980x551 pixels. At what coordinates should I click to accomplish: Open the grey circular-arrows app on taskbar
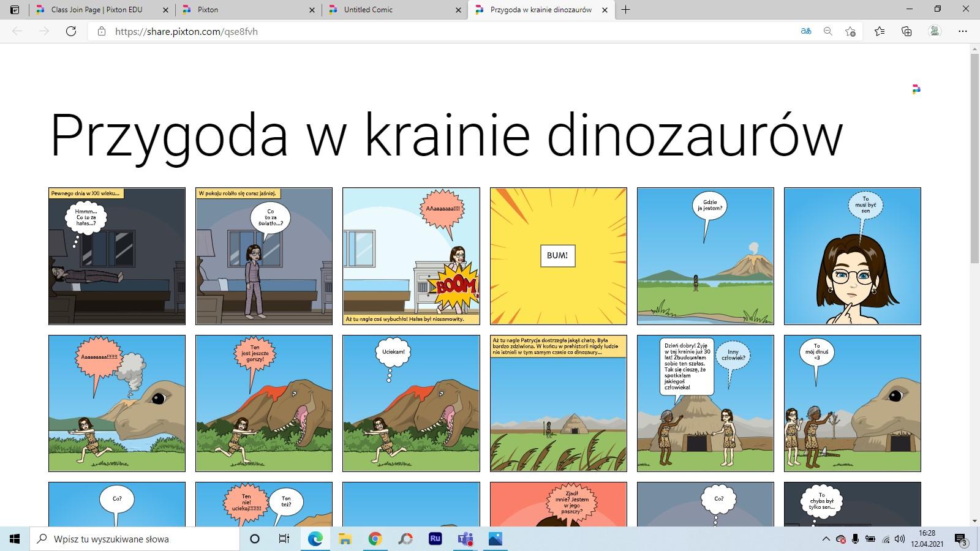click(405, 539)
